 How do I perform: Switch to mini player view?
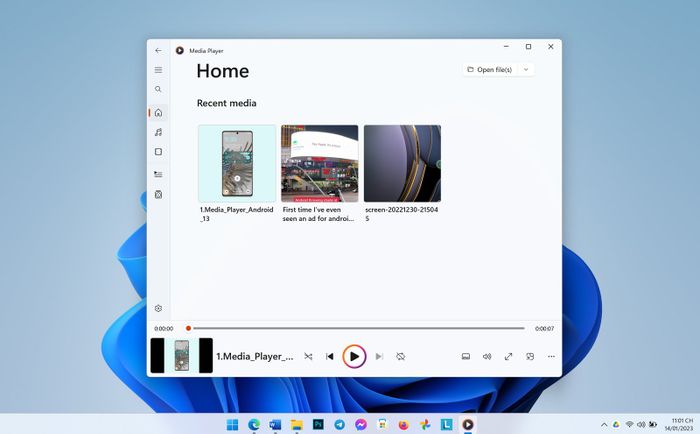point(530,356)
